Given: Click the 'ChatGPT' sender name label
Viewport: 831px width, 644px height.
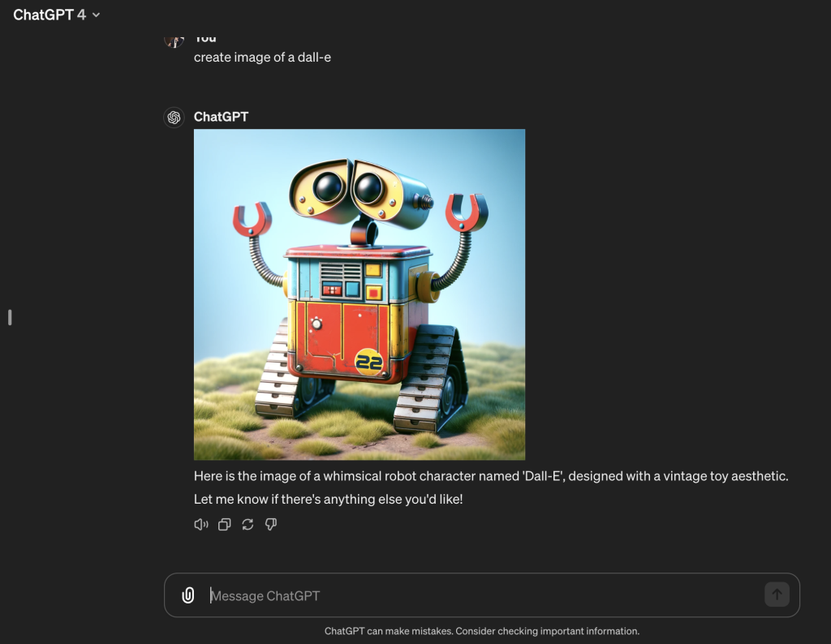Looking at the screenshot, I should 221,117.
